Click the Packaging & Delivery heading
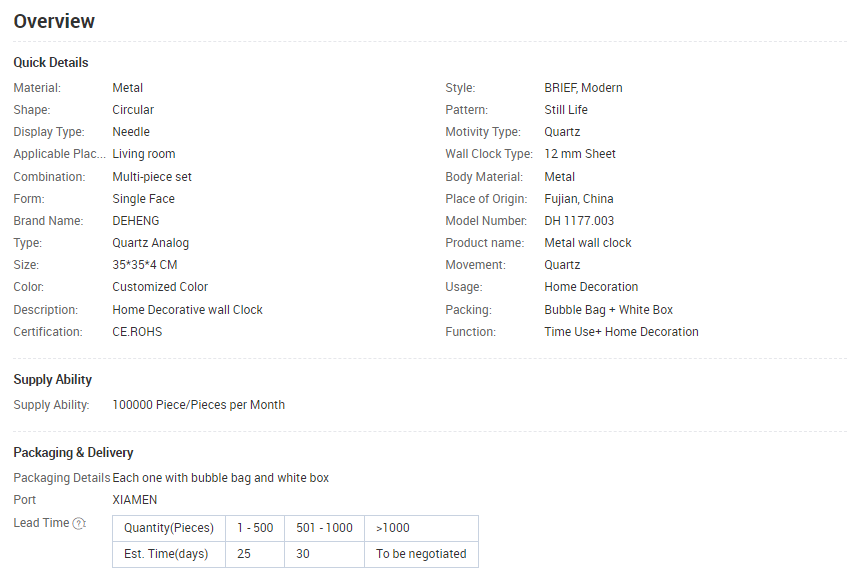Screen dimensions: 860x585 point(73,452)
